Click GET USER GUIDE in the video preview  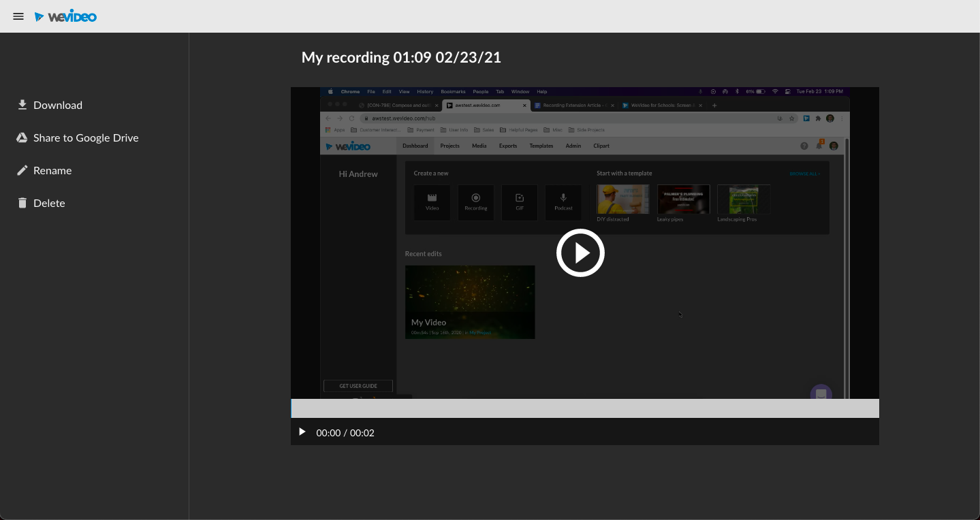coord(358,386)
